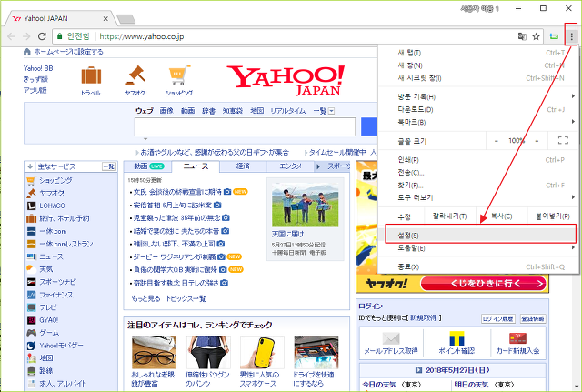Screen dimensions: 582x392
Task: Open a new tab with the tab button
Action: click(125, 19)
